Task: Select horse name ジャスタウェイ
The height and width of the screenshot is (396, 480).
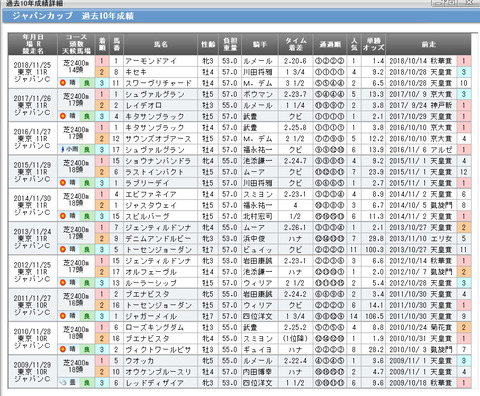Action: coord(151,205)
